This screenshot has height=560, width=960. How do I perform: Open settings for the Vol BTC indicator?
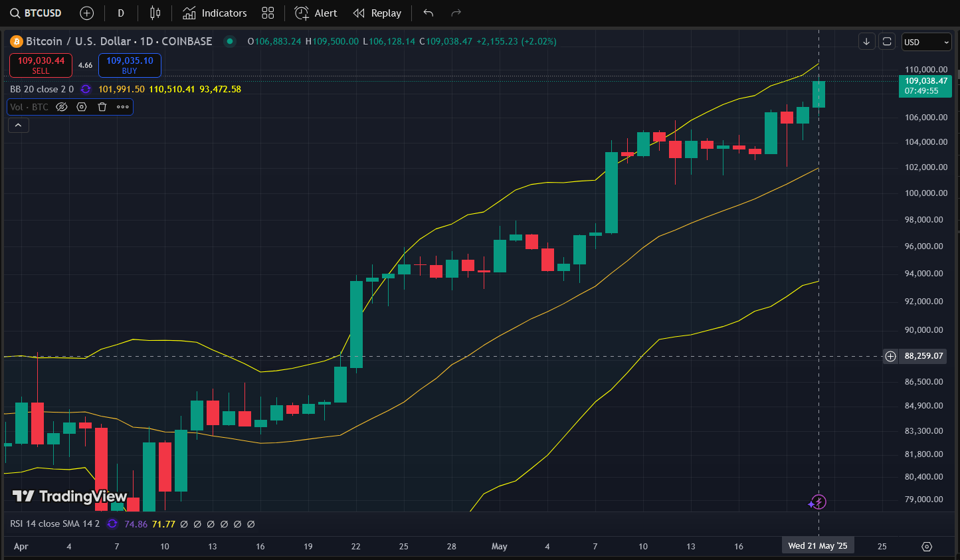coord(82,107)
